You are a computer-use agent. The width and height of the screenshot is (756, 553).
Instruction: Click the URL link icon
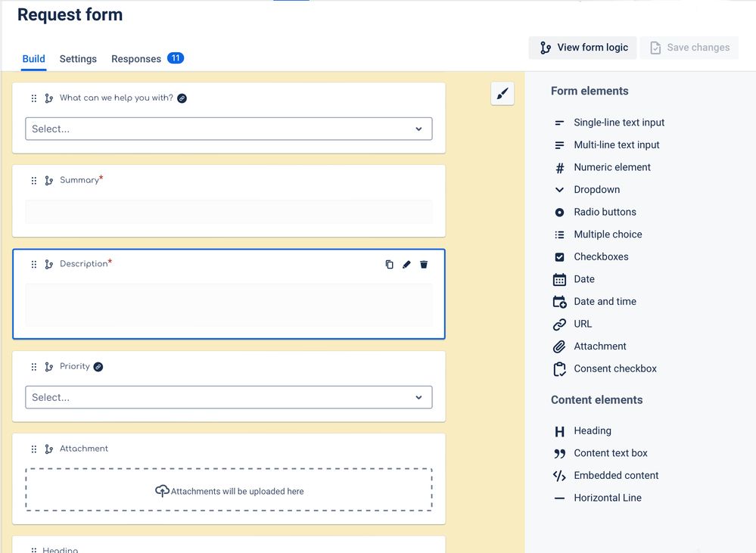[x=559, y=325]
